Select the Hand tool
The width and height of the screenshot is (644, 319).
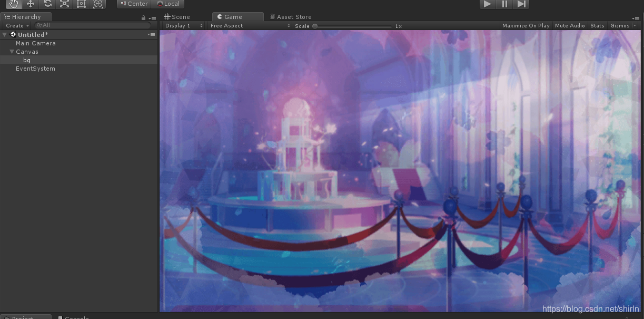pos(14,4)
